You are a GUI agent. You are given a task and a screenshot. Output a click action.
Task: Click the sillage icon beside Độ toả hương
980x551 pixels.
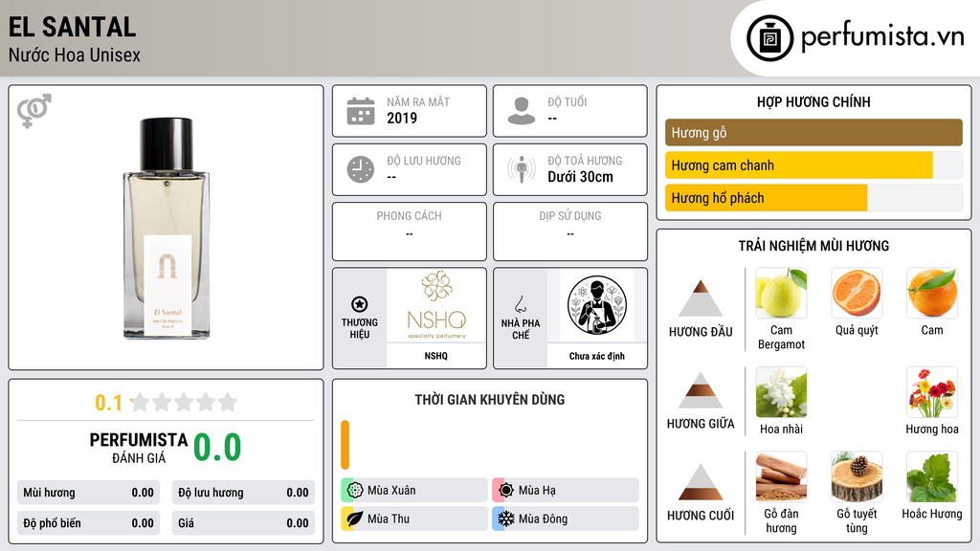(x=522, y=169)
